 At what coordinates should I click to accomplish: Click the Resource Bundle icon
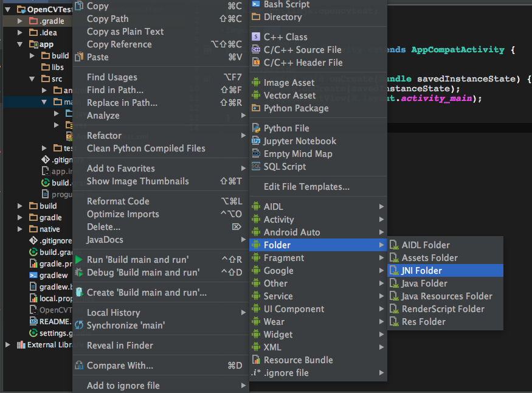(256, 360)
